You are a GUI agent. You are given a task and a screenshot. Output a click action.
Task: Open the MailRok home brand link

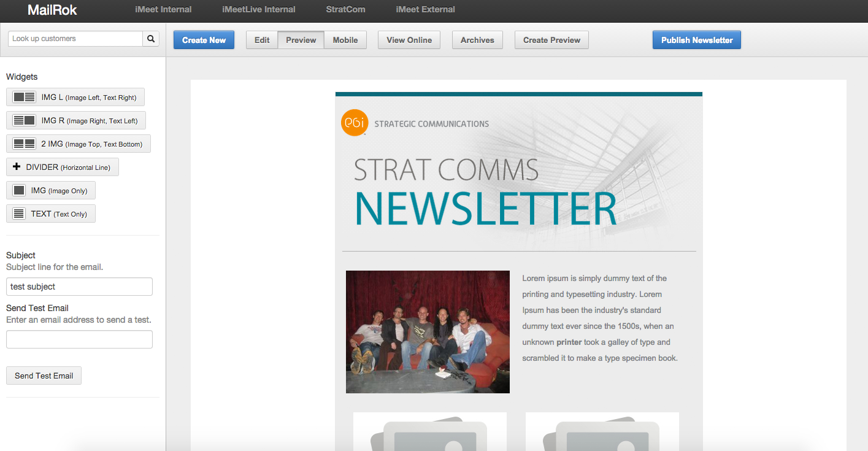pos(52,9)
